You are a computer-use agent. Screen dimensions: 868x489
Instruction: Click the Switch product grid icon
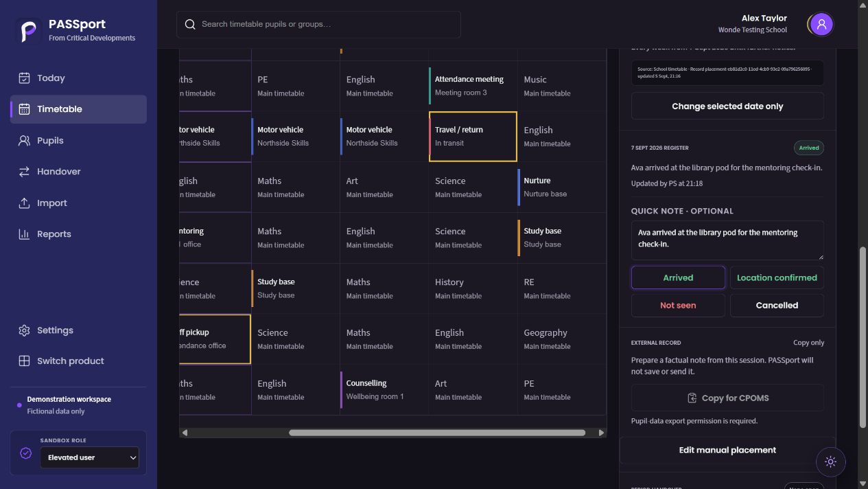[24, 361]
